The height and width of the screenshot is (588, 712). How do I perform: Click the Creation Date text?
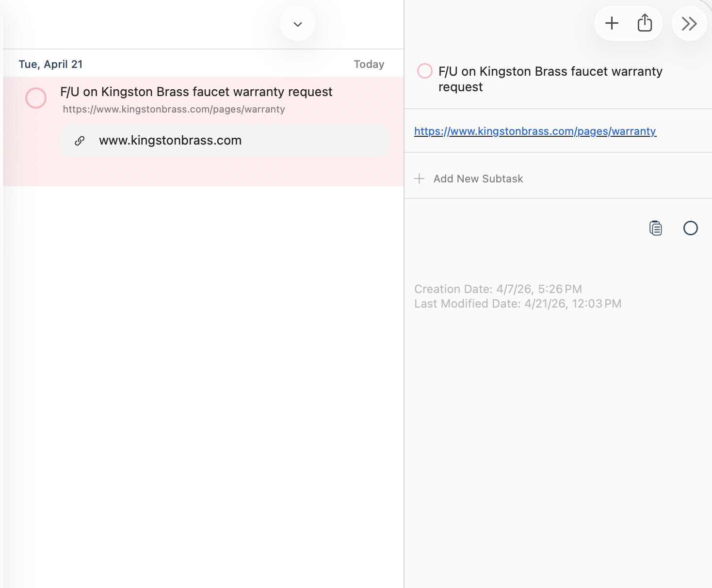[498, 289]
